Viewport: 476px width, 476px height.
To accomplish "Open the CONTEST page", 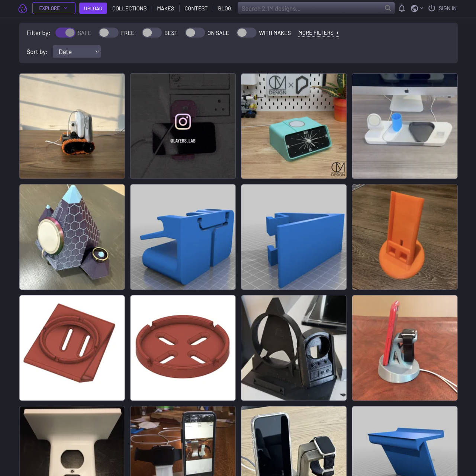I will click(196, 8).
